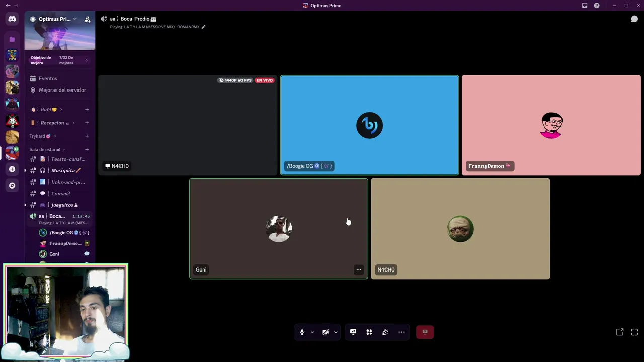Viewport: 644px width, 362px height.
Task: Open the server folder icon
Action: click(12, 39)
